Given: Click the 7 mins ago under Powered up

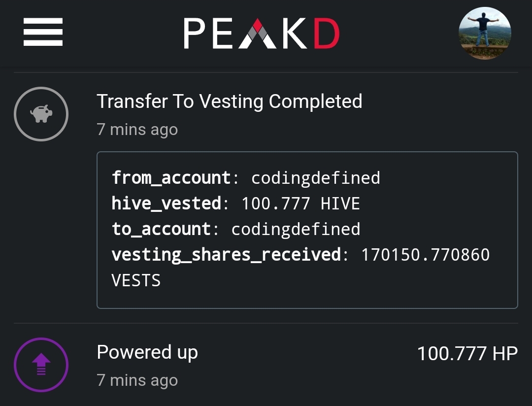Looking at the screenshot, I should coord(137,380).
